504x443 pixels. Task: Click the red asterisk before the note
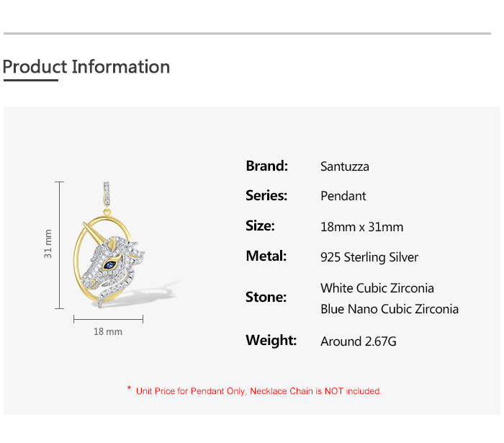129,390
